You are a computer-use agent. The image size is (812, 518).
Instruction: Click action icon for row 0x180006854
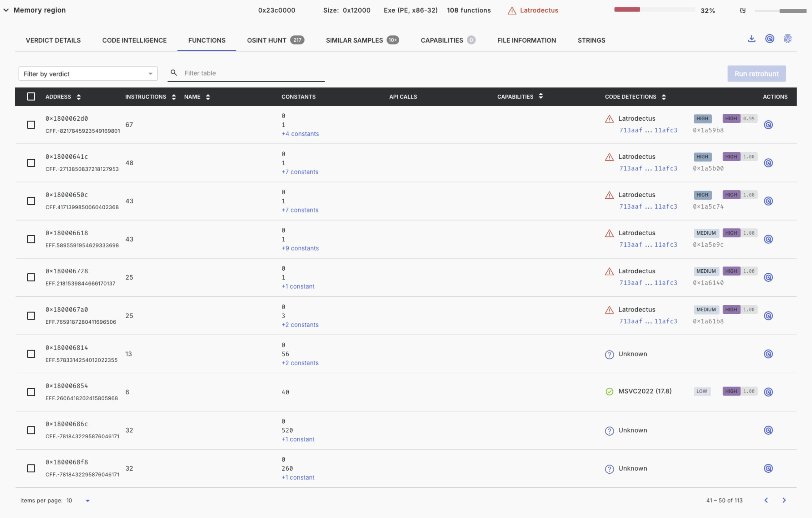[x=768, y=392]
